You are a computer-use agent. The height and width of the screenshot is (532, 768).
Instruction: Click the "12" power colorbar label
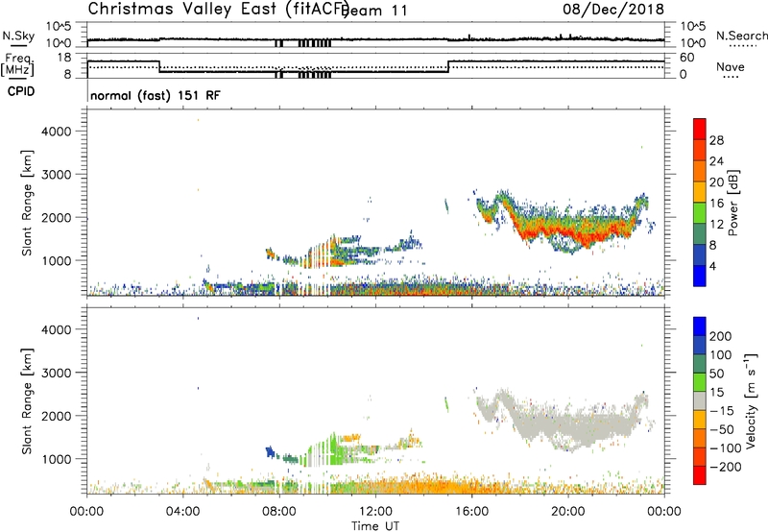(716, 225)
